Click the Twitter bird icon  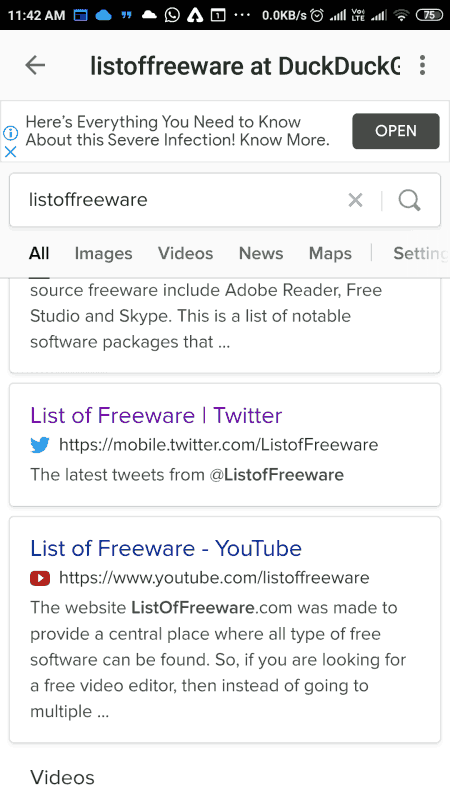point(40,445)
